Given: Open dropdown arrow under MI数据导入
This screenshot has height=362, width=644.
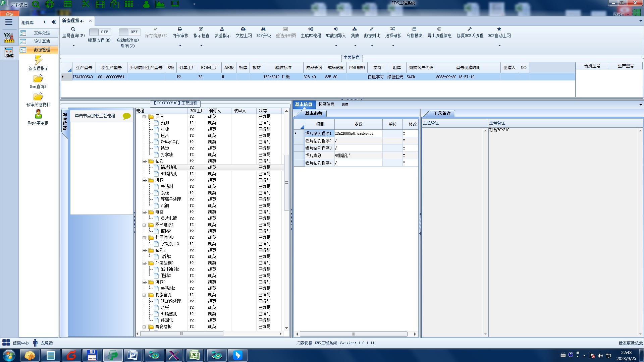Looking at the screenshot, I should (x=336, y=46).
